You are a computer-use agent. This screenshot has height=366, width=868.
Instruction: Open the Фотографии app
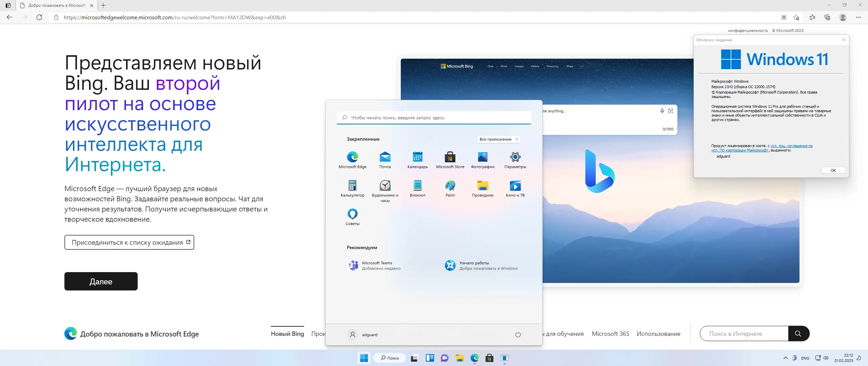482,157
